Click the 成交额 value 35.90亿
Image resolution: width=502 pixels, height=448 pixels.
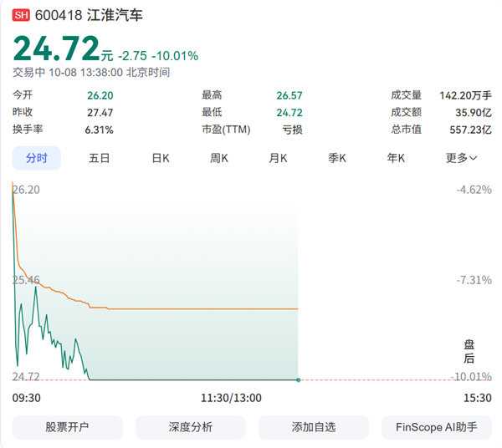click(474, 113)
